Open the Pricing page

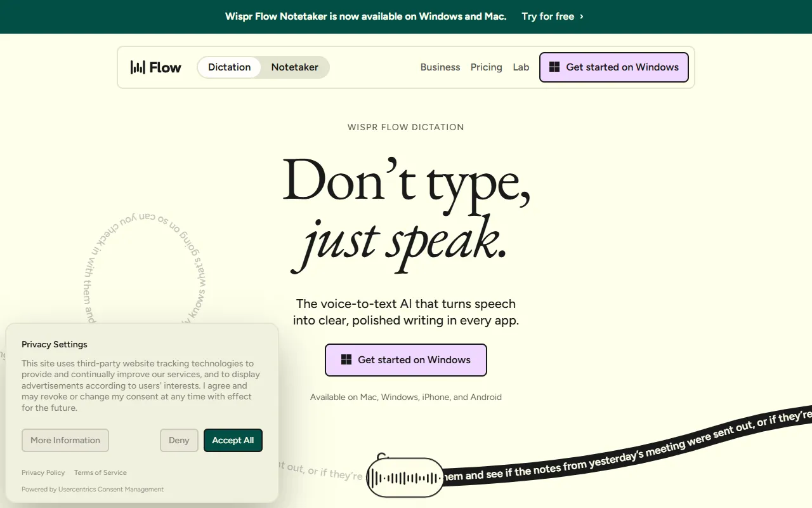point(487,67)
